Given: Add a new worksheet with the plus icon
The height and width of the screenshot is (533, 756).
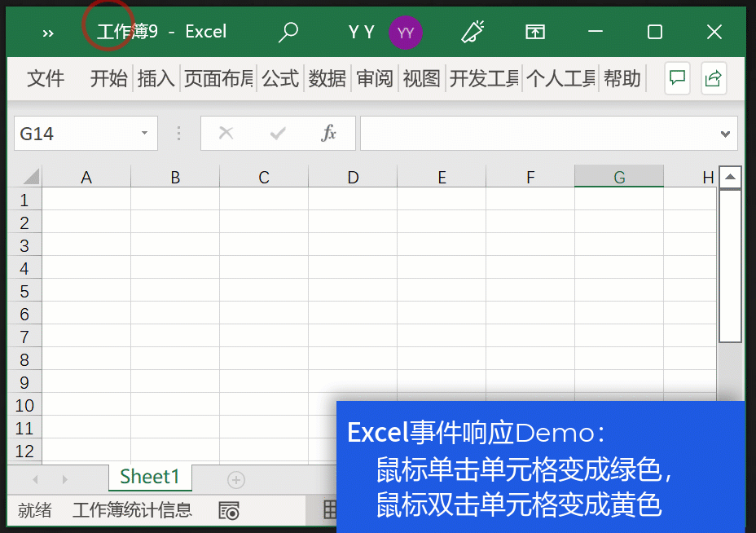Looking at the screenshot, I should 235,480.
